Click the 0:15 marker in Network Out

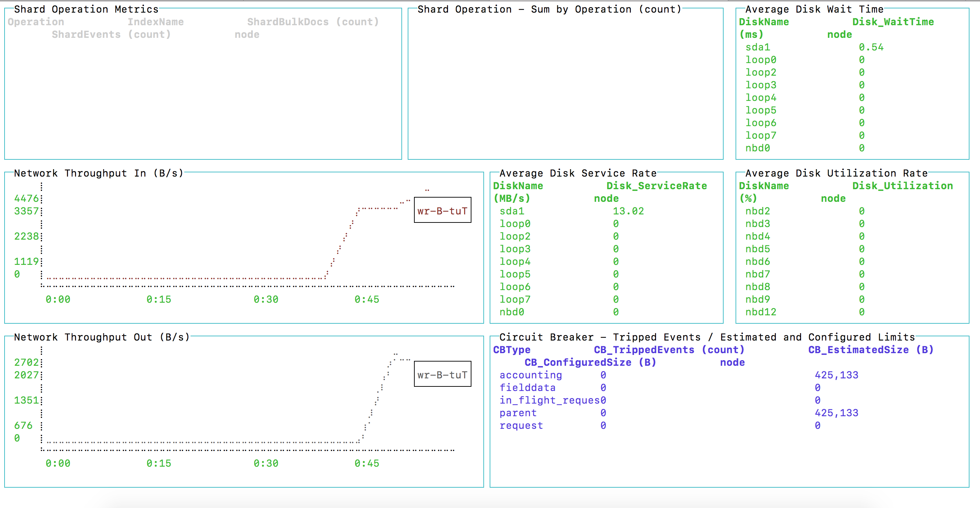159,464
